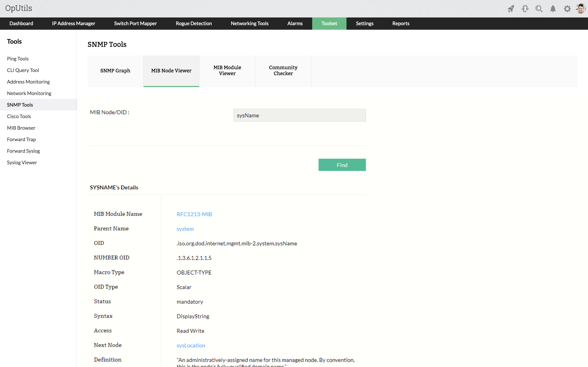Open Syslog Viewer from the sidebar
The height and width of the screenshot is (367, 588).
pos(22,163)
